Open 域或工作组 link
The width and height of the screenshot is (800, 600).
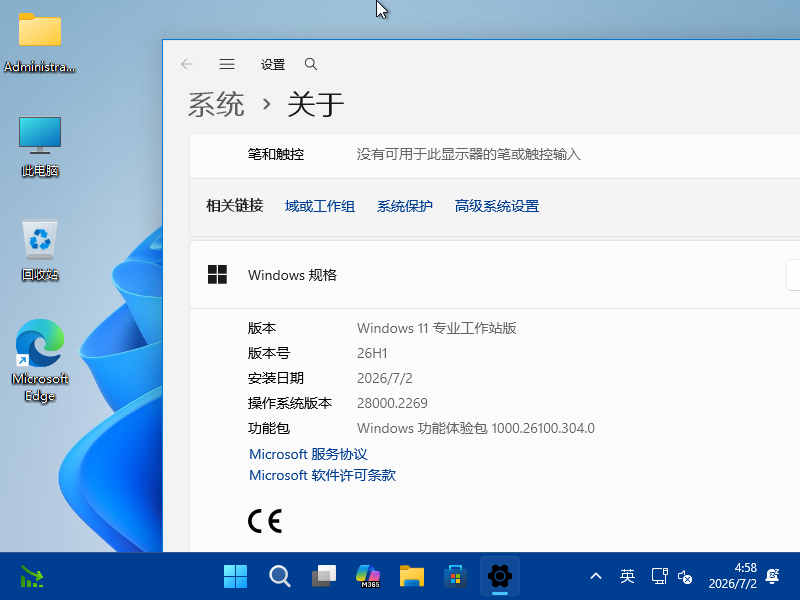click(320, 206)
